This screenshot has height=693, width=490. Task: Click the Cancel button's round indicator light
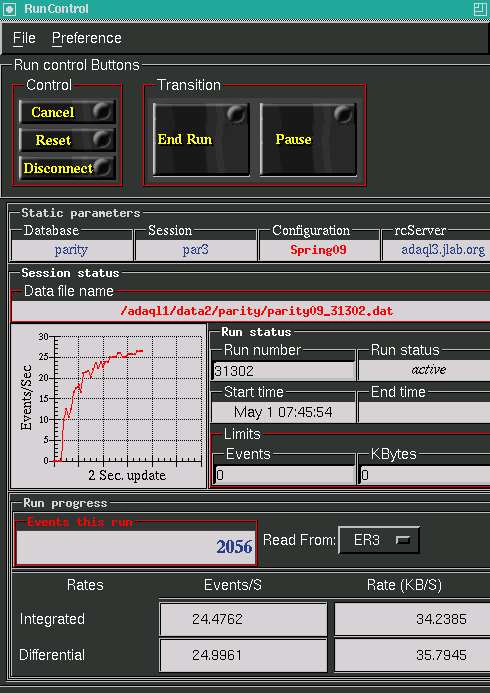[102, 111]
